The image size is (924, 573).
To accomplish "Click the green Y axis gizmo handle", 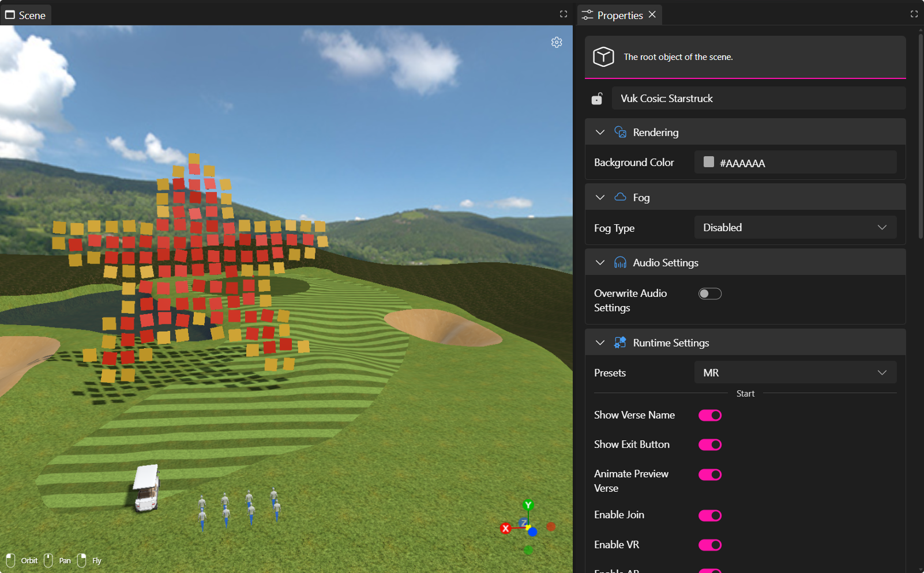I will (528, 506).
